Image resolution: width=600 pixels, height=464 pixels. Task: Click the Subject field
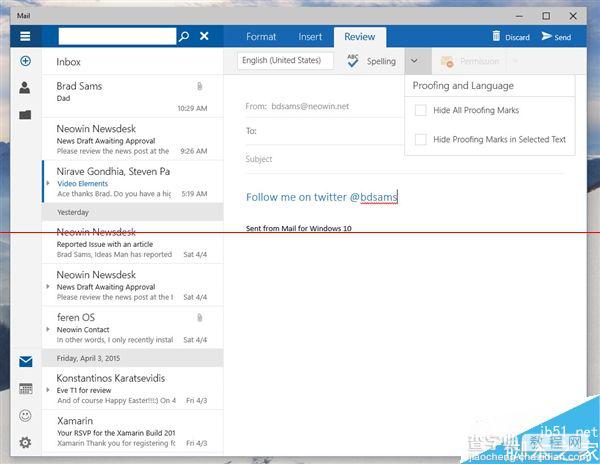[404, 159]
